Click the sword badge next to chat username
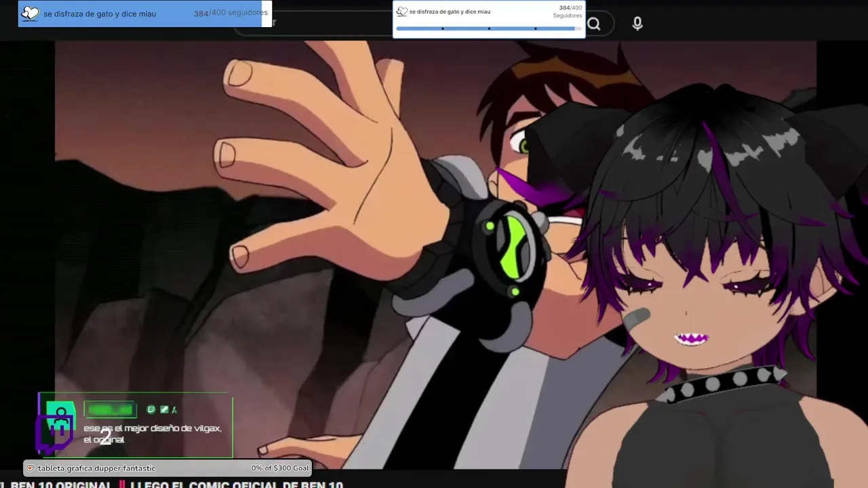This screenshot has width=868, height=488. click(163, 409)
